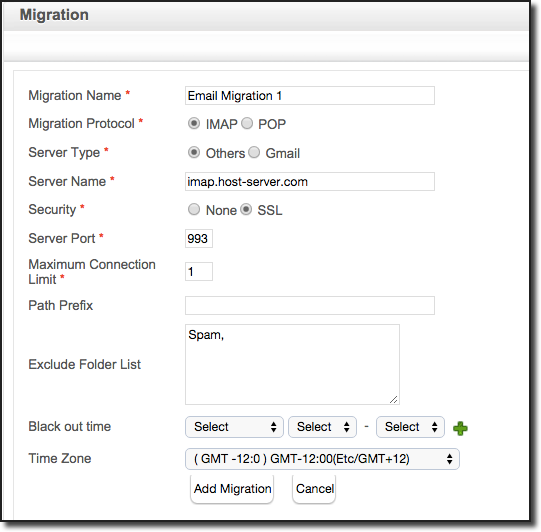Choose Gmail as server type
Image resolution: width=541 pixels, height=532 pixels.
(x=254, y=152)
